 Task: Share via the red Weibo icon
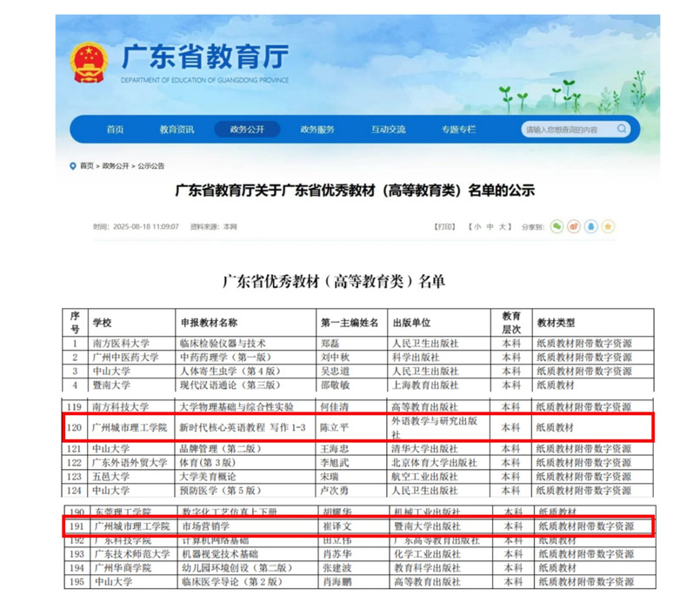pos(574,226)
